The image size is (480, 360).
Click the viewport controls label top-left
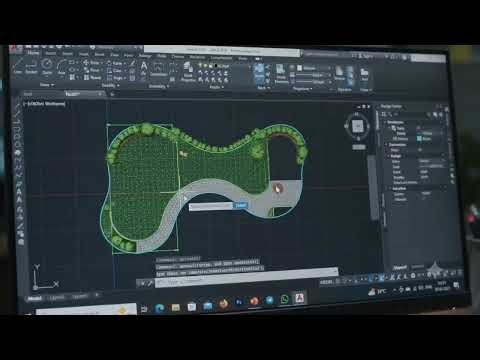[x=44, y=104]
